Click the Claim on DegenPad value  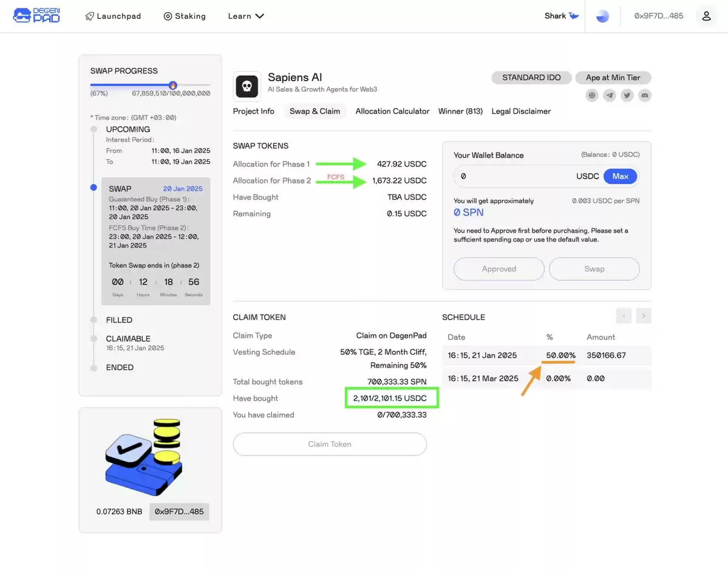click(392, 335)
